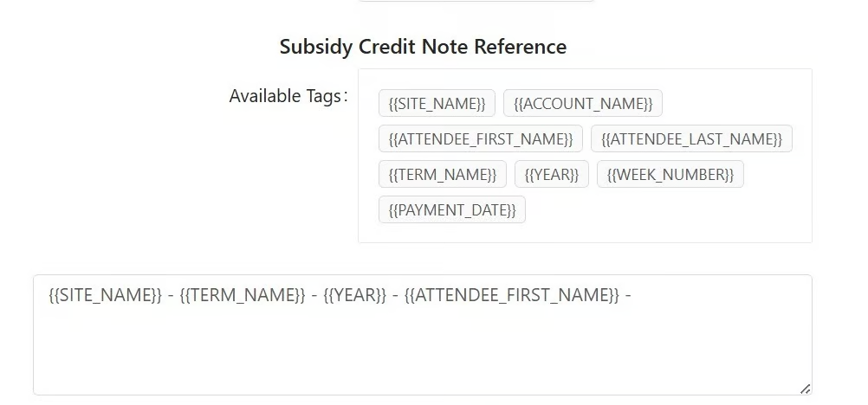Click {{ATTENDEE_FIRST_NAME}} text inside the template textarea
Screen dimensions: 868x405
click(511, 295)
